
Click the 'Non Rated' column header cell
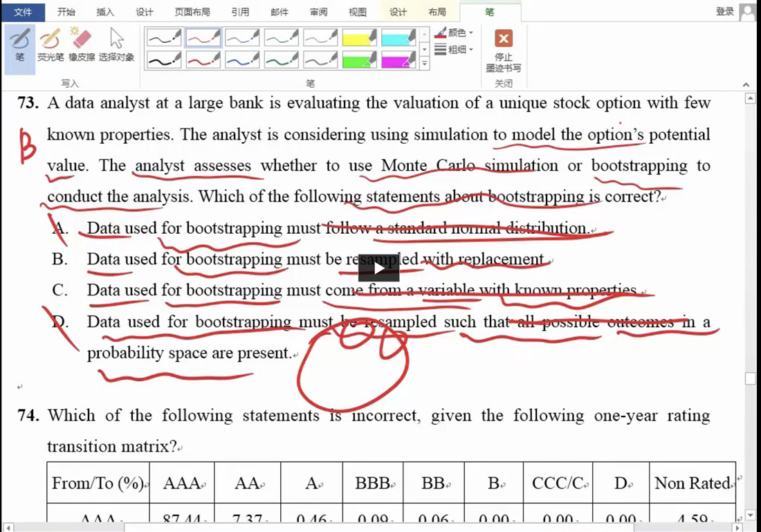tap(693, 483)
